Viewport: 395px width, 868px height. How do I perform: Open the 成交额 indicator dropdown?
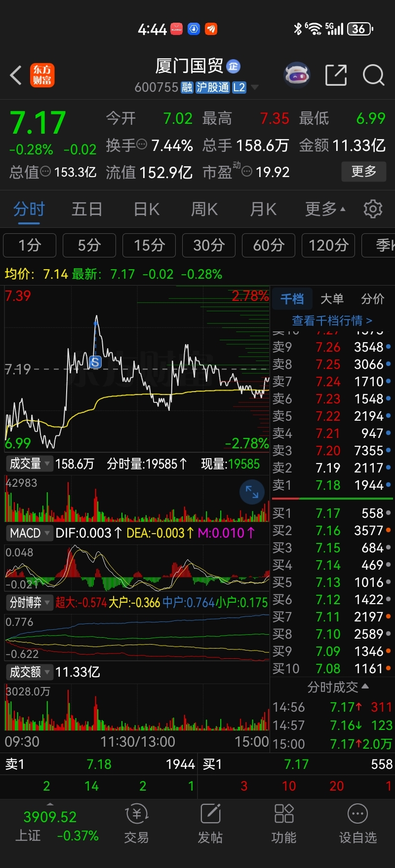tap(31, 672)
